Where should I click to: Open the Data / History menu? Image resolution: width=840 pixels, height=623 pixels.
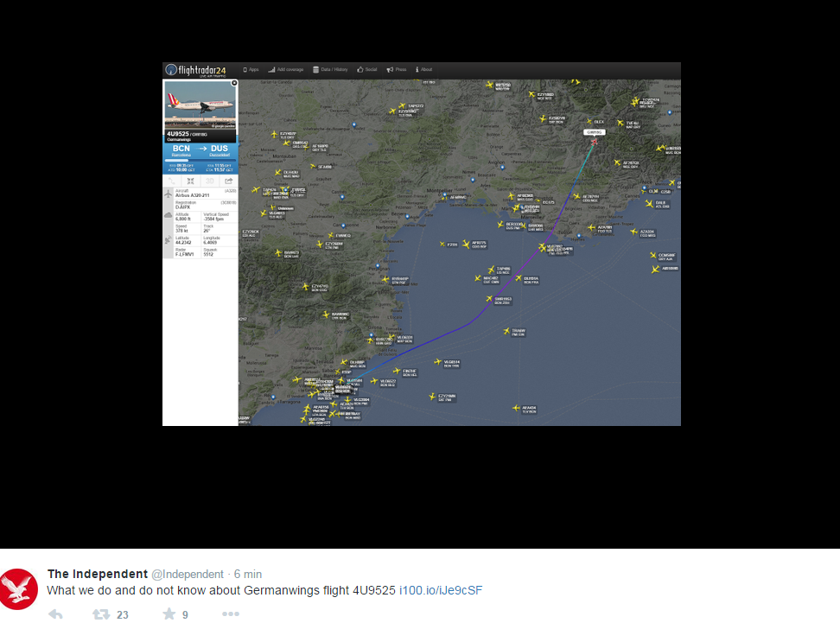(330, 69)
